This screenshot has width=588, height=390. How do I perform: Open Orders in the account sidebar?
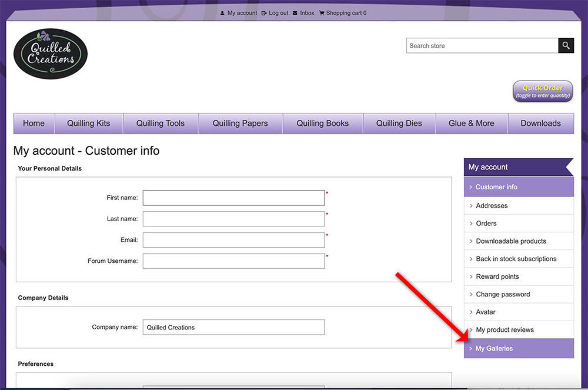519,223
